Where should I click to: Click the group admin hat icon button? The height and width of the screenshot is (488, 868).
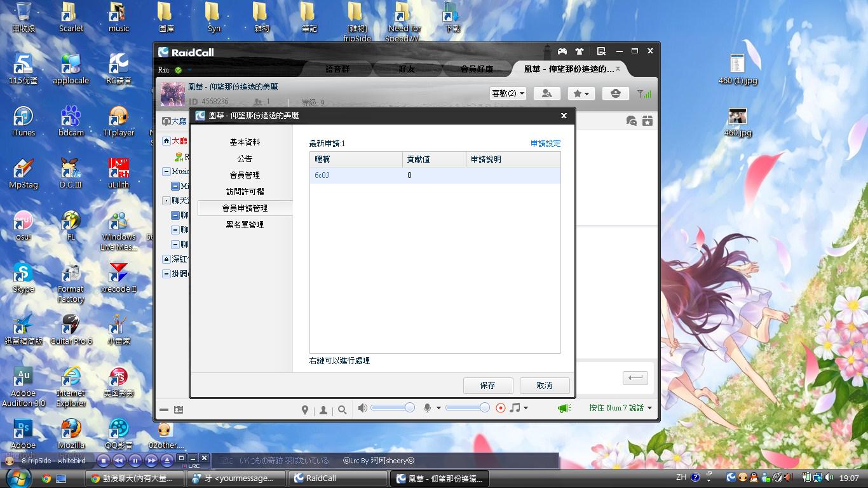[x=615, y=93]
